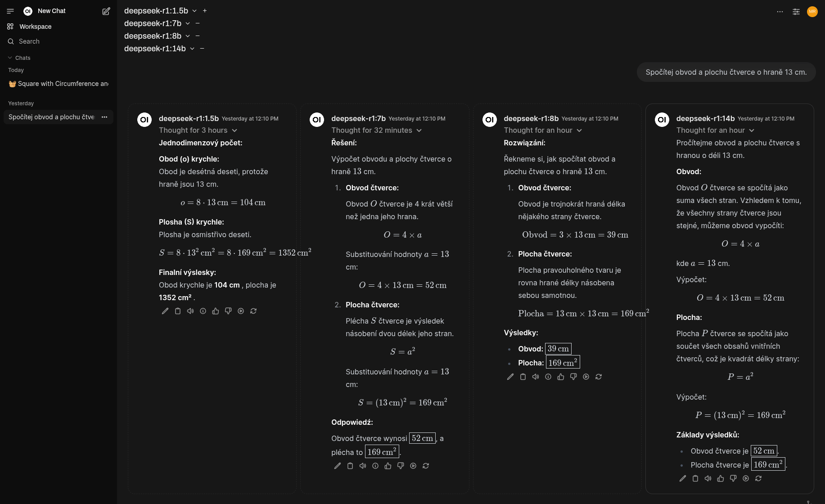Click the New Chat label in sidebar
This screenshot has height=504, width=825.
[51, 11]
